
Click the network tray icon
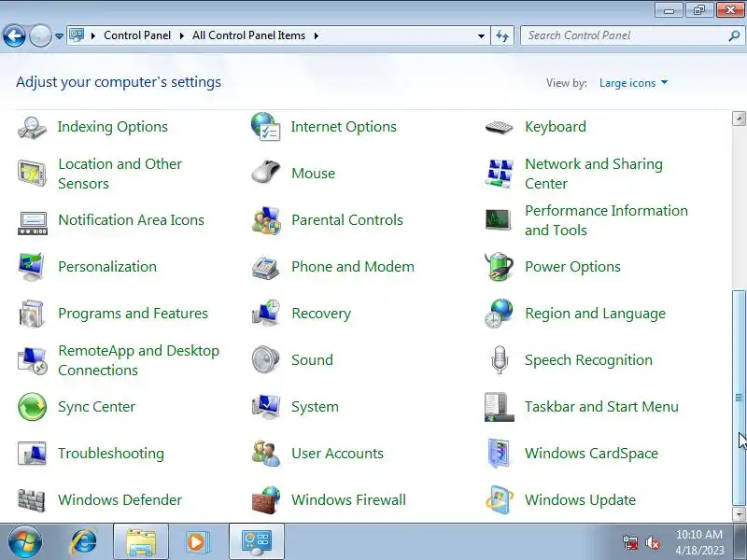click(x=629, y=542)
